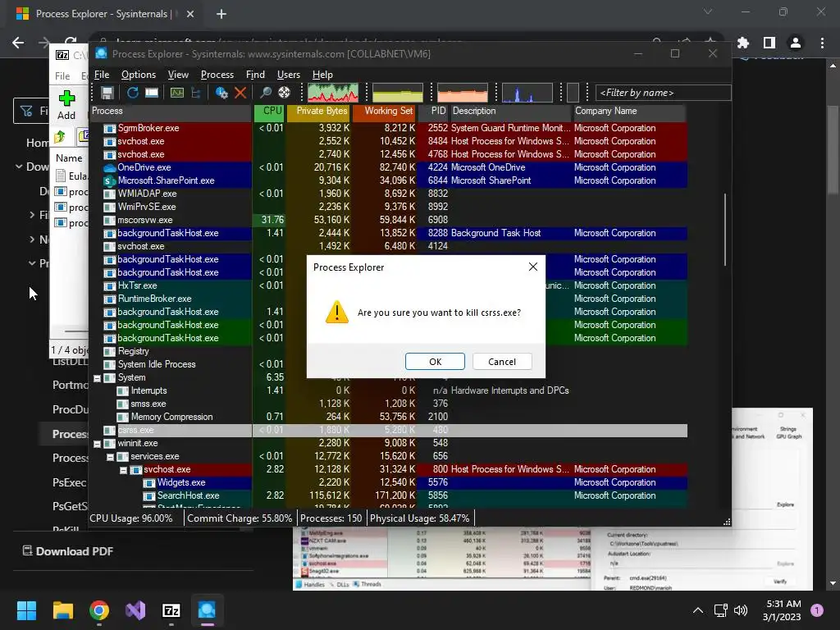Open the yellow commit history mini graph

pos(398,93)
